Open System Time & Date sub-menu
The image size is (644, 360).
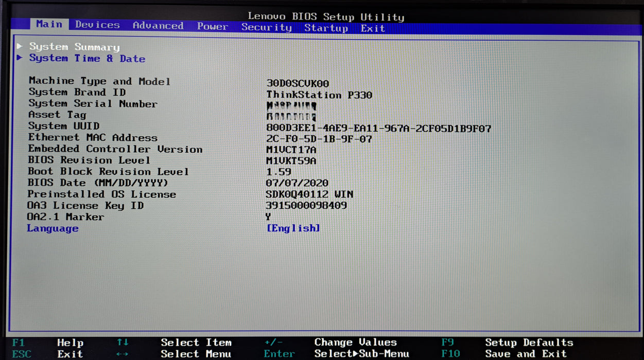coord(87,59)
